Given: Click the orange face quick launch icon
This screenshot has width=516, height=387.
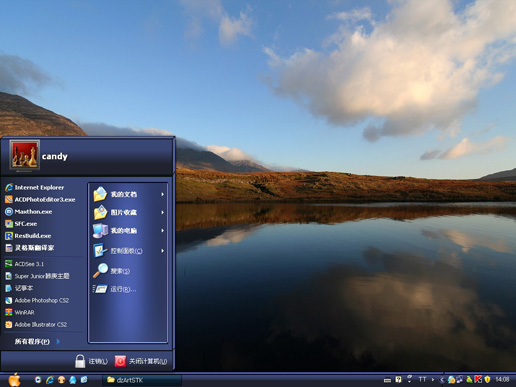Looking at the screenshot, I should (61, 380).
